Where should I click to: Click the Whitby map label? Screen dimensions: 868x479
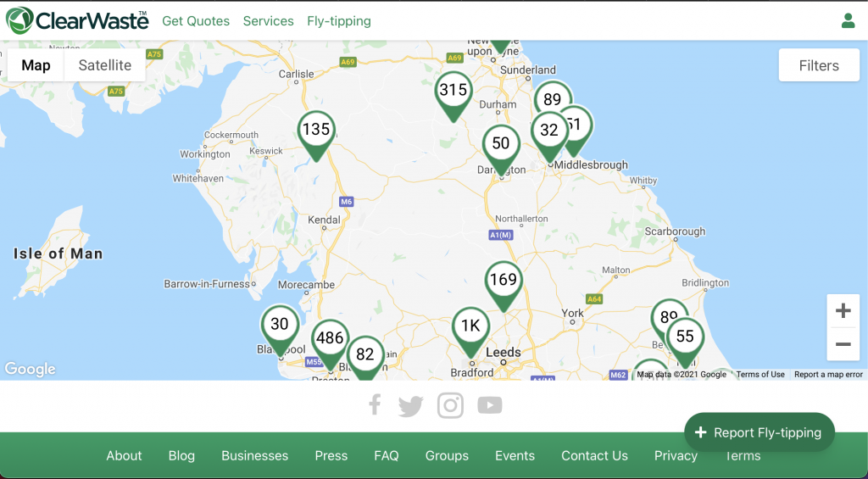[x=643, y=181]
